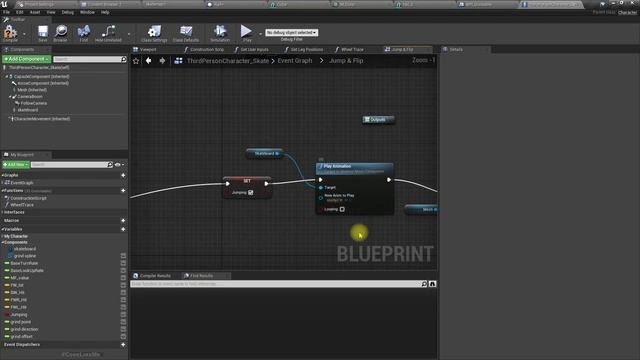Toggle editable eye for BaseTurnRate variable
Image resolution: width=640 pixels, height=360 pixels.
coord(123,263)
